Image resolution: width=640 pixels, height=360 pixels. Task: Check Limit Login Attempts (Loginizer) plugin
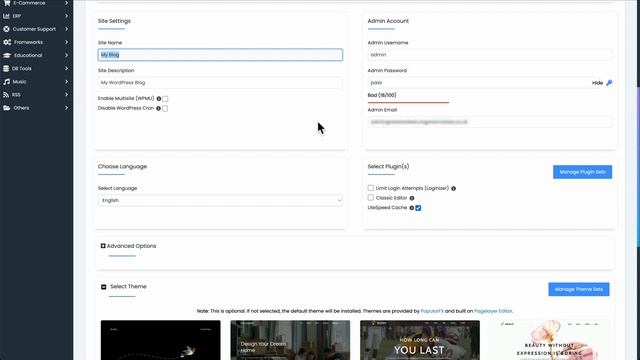tap(371, 188)
